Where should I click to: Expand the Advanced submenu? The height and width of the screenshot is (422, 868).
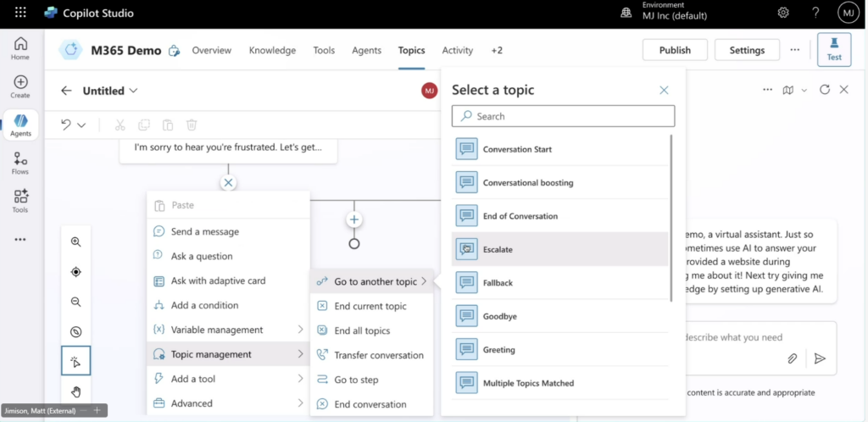(x=301, y=403)
